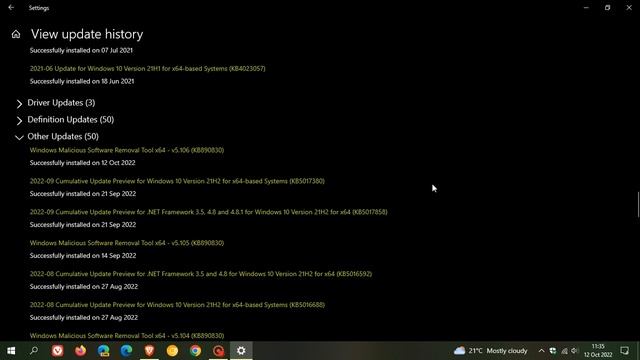This screenshot has height=360, width=640.
Task: Open the Windows Start menu
Action: 11,351
